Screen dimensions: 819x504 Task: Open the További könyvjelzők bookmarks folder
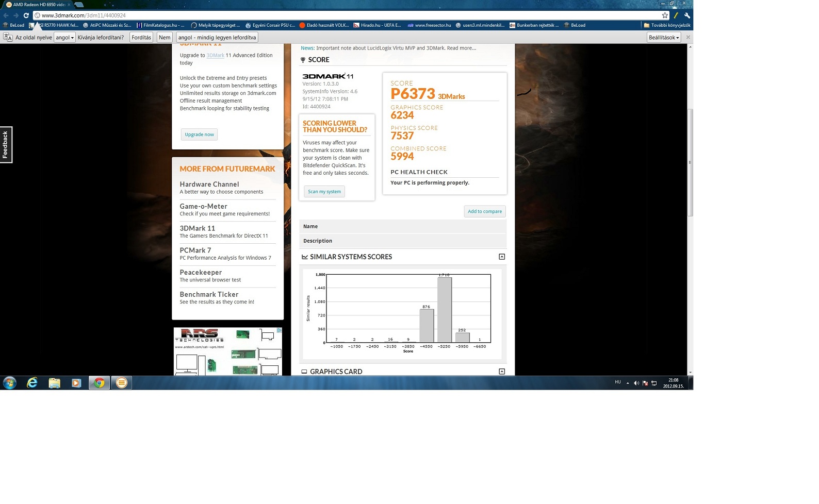point(667,25)
